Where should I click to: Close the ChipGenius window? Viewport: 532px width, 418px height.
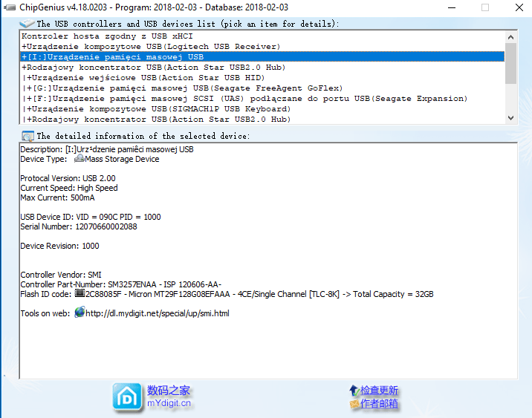pyautogui.click(x=519, y=7)
